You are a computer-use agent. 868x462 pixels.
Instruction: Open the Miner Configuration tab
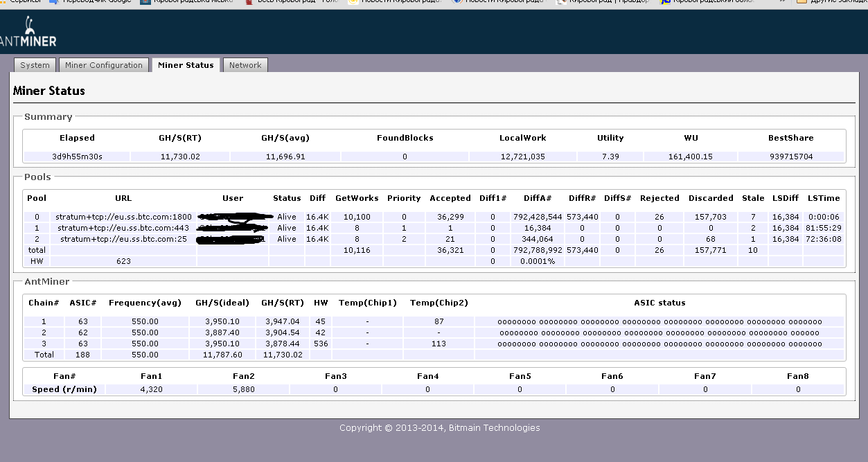click(x=103, y=65)
